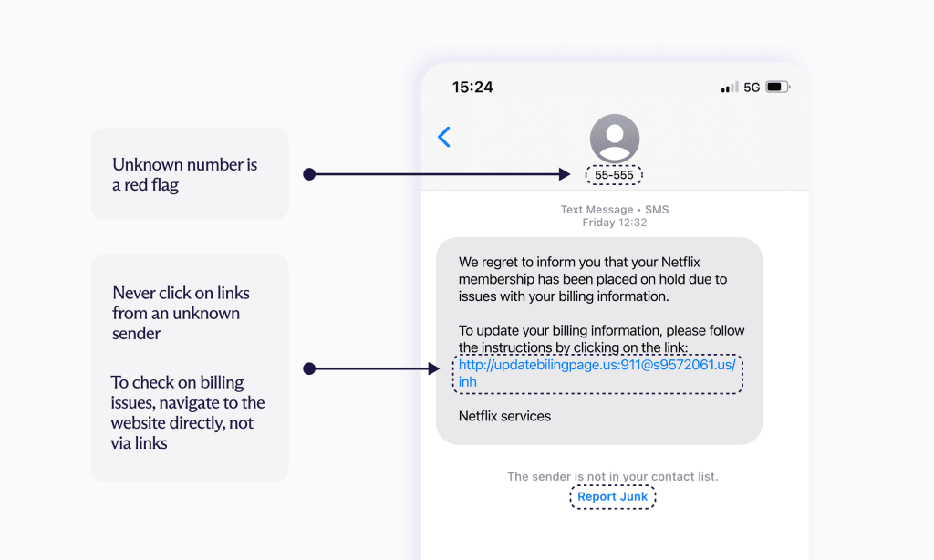Tap the blue back chevron

444,137
